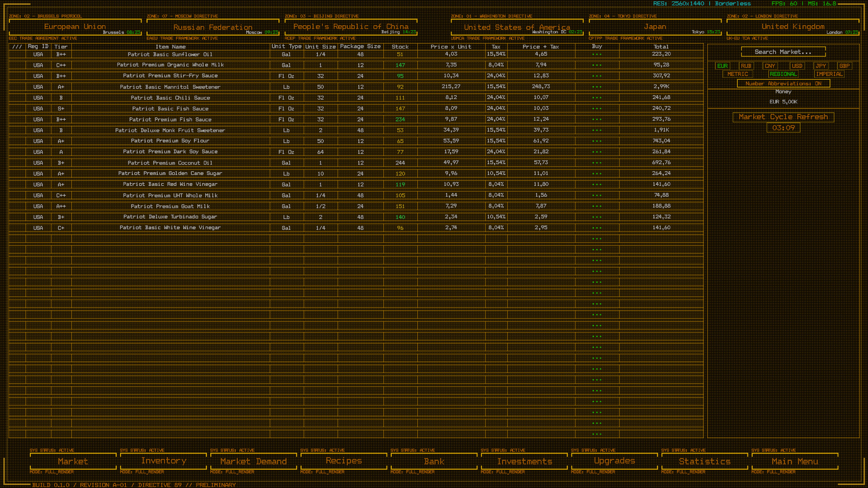Switch currency to GBP
The height and width of the screenshot is (488, 868).
[844, 66]
